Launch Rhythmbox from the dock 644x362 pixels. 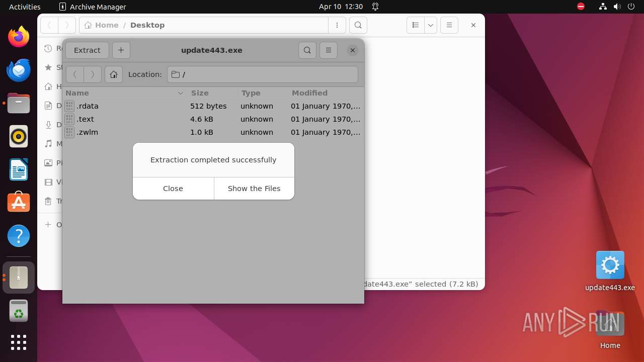click(19, 136)
